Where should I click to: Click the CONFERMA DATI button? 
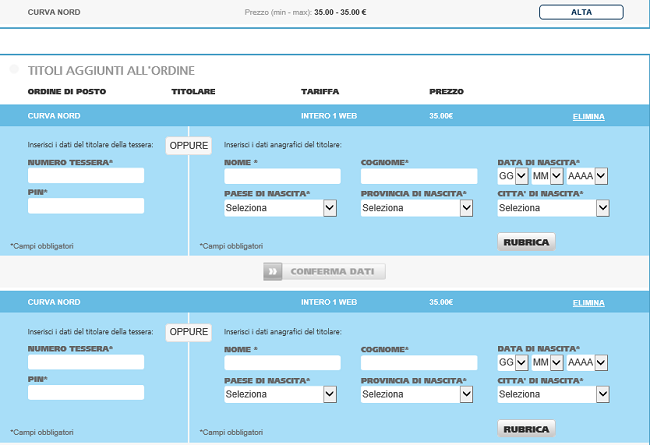click(x=324, y=272)
